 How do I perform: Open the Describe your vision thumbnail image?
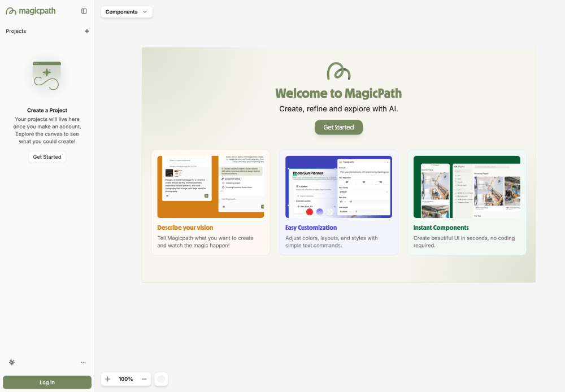point(211,187)
